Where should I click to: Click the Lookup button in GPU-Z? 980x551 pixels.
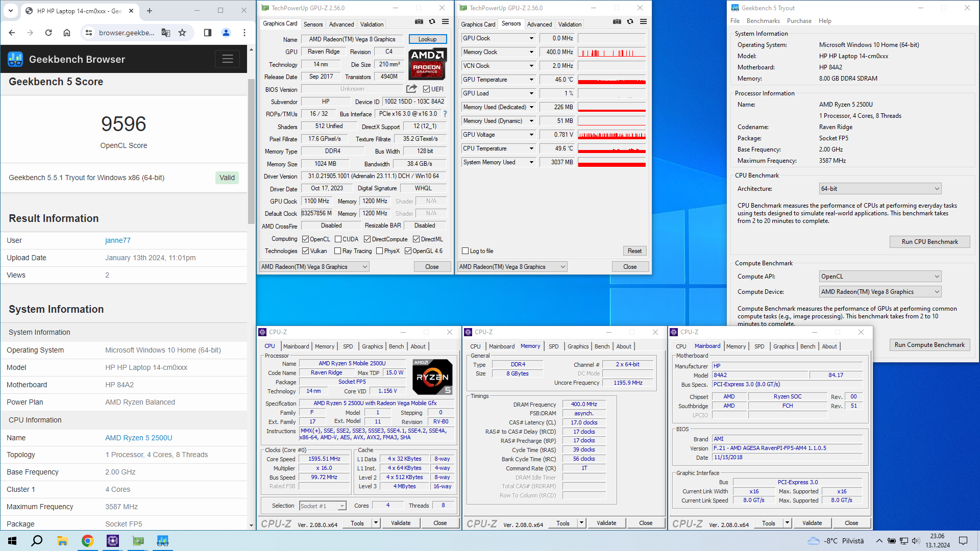pos(428,39)
